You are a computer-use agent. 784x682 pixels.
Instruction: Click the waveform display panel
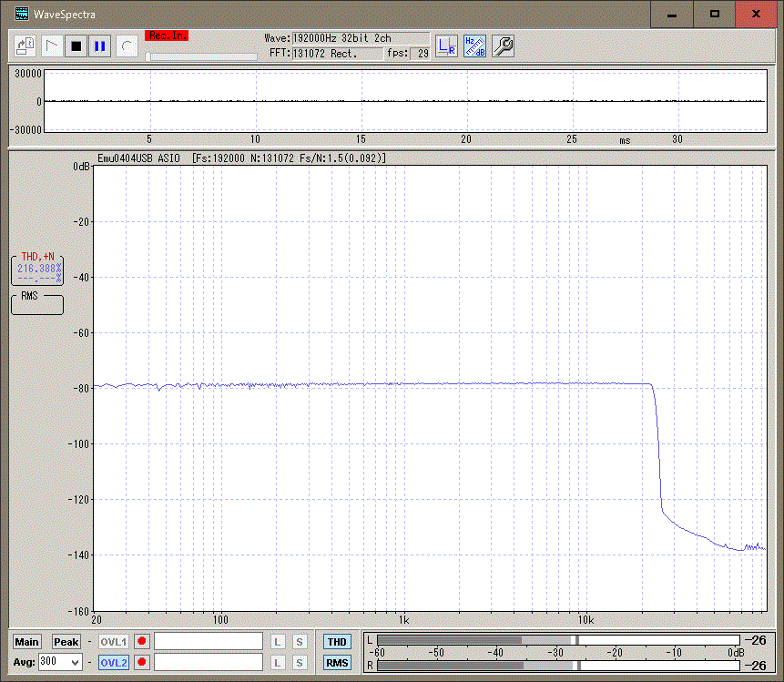[x=405, y=101]
